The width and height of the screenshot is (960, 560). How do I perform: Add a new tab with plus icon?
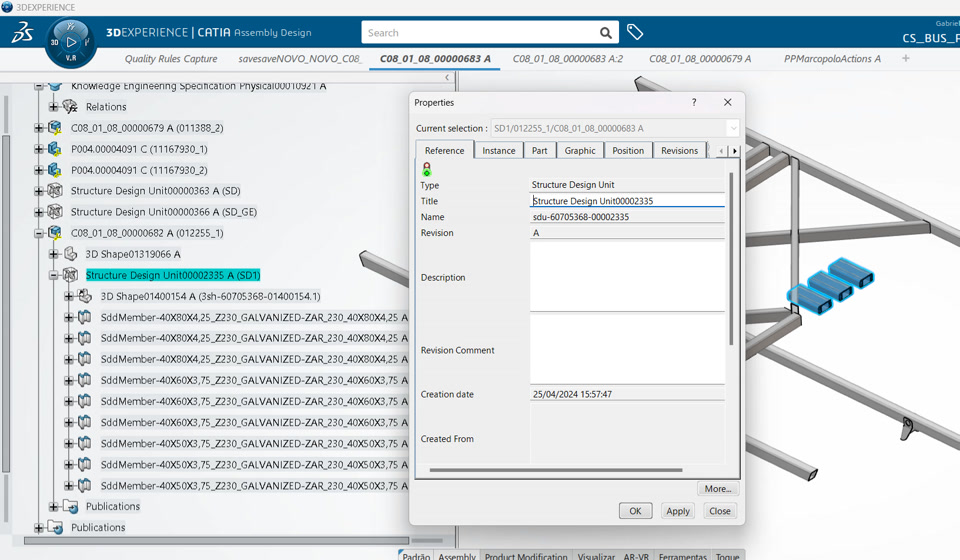pyautogui.click(x=906, y=58)
